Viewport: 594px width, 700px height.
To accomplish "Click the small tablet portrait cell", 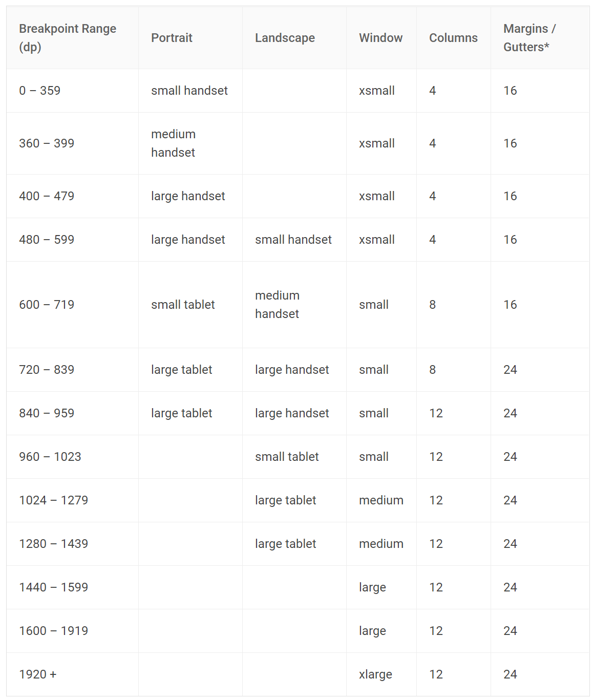I will (190, 305).
